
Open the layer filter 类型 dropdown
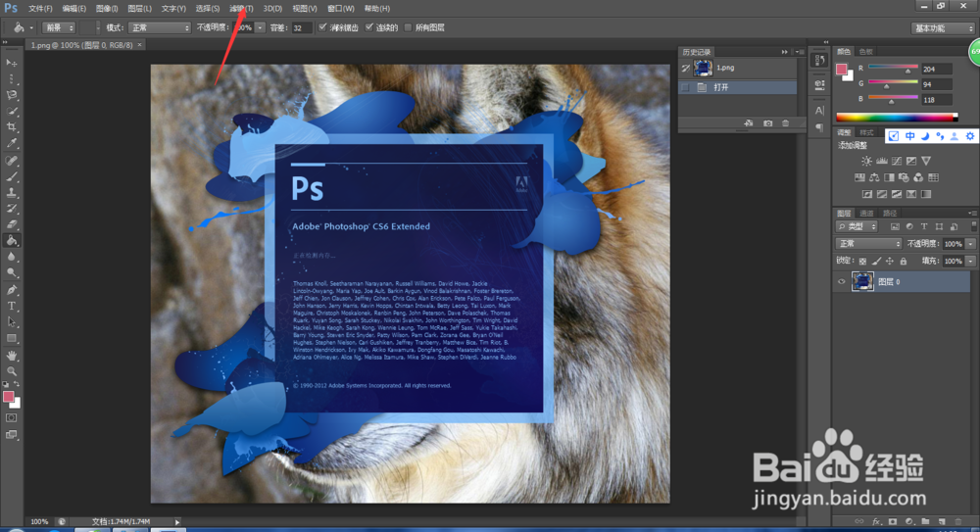pyautogui.click(x=857, y=226)
